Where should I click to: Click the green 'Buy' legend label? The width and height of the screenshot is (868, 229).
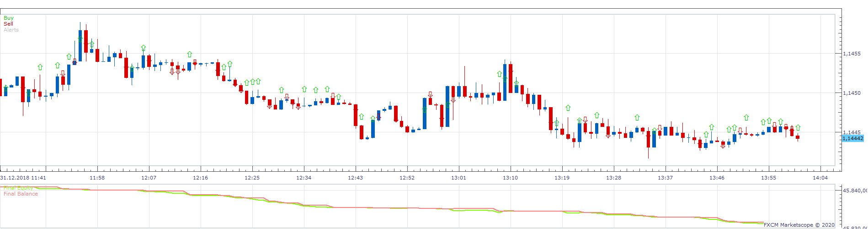point(9,18)
